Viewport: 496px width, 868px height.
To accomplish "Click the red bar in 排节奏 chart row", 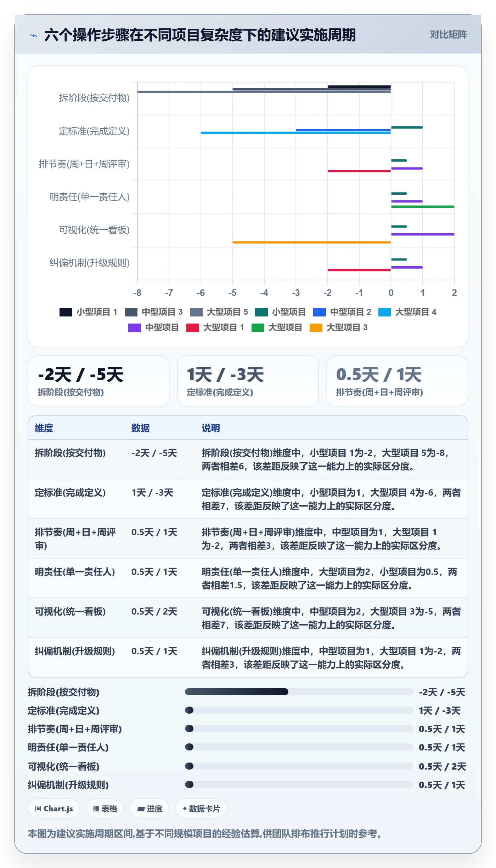I will pos(359,171).
